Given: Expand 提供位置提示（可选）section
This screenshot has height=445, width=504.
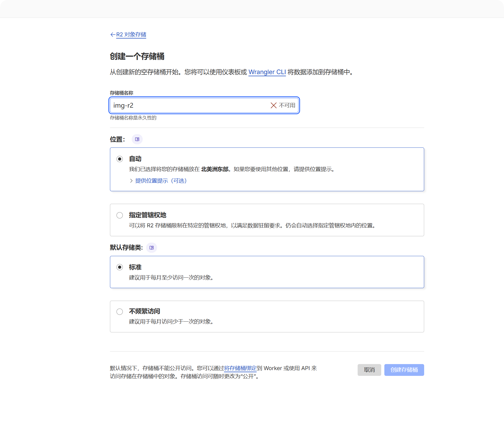Looking at the screenshot, I should coord(161,181).
